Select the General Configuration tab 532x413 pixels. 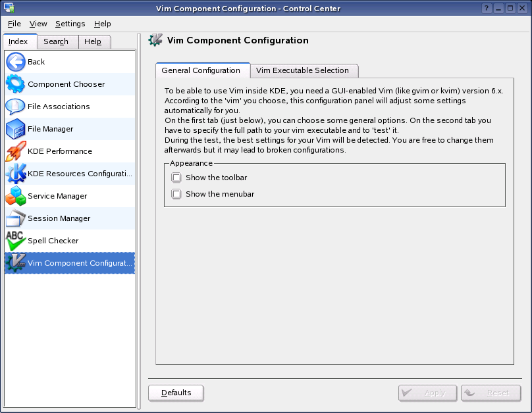pyautogui.click(x=203, y=70)
